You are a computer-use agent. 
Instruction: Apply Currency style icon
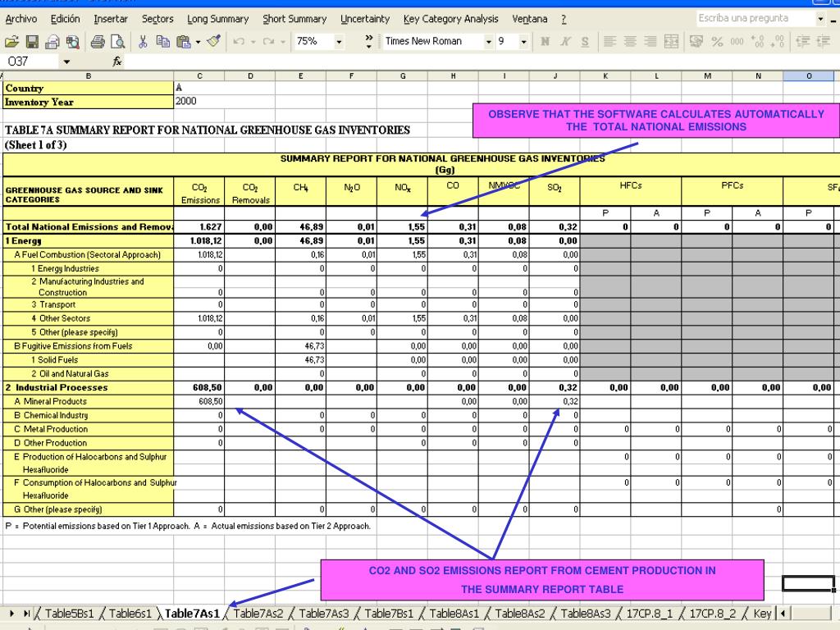coord(696,41)
